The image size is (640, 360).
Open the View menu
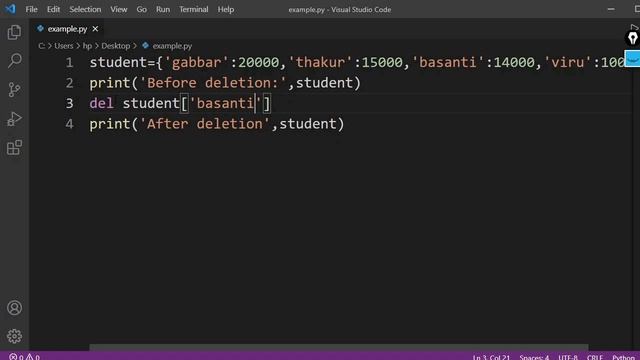click(x=119, y=9)
